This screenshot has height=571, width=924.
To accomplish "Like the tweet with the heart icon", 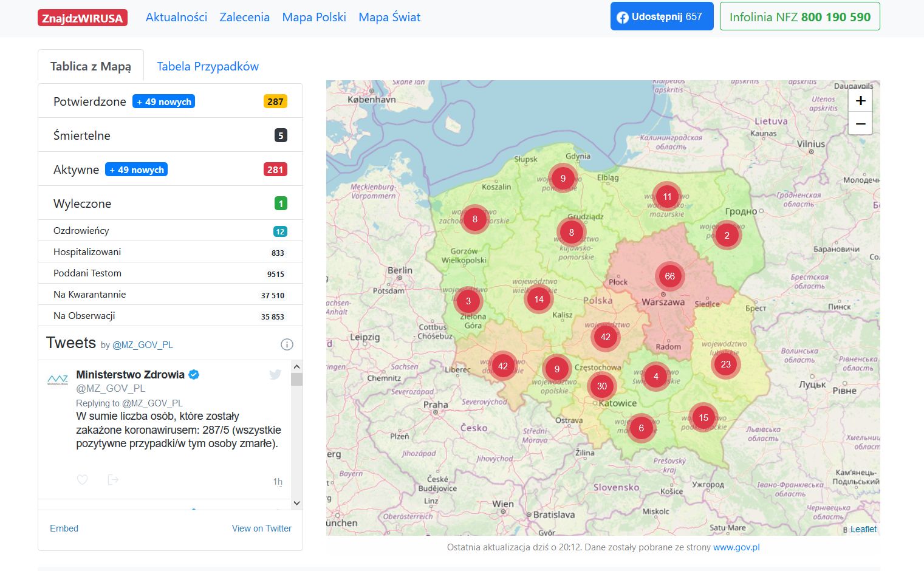I will (x=82, y=480).
